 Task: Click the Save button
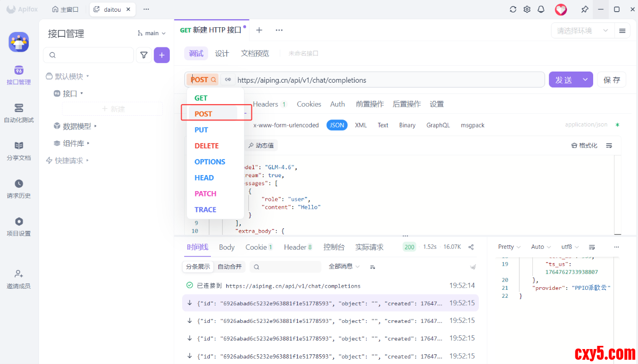(x=611, y=80)
